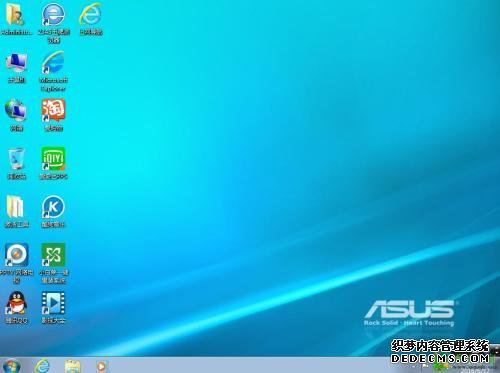Select the orange Taobao shortcut icon

(53, 115)
